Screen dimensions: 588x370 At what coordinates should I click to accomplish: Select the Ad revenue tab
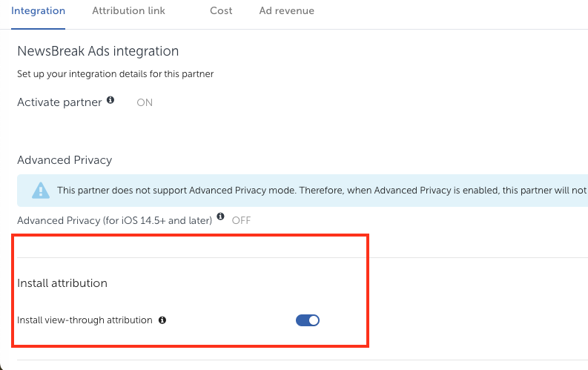[286, 11]
